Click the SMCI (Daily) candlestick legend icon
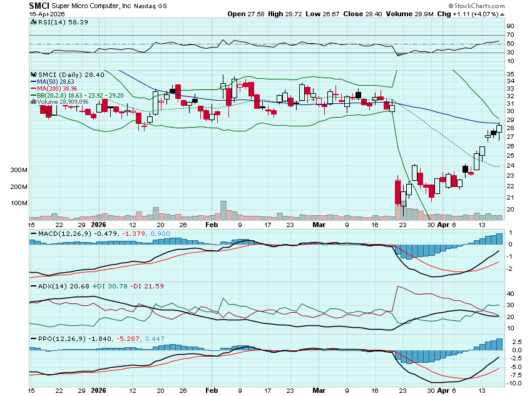The width and height of the screenshot is (532, 396). tap(32, 74)
